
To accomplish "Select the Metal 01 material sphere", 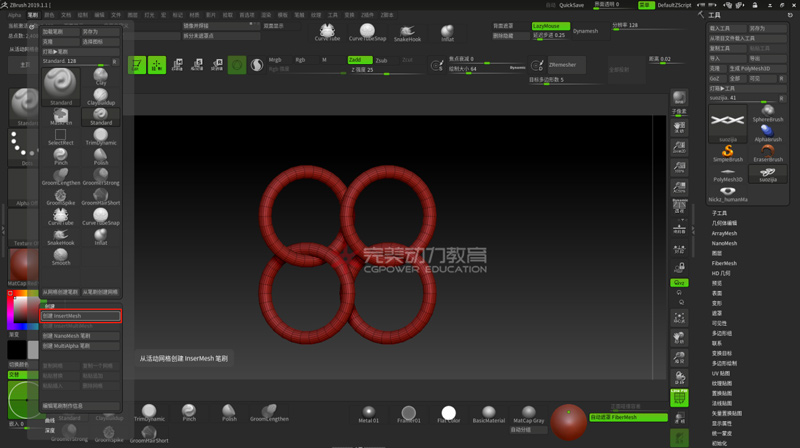I will (x=369, y=413).
